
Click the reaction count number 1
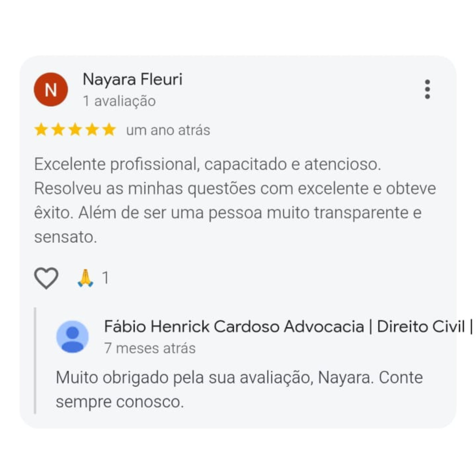click(x=106, y=278)
